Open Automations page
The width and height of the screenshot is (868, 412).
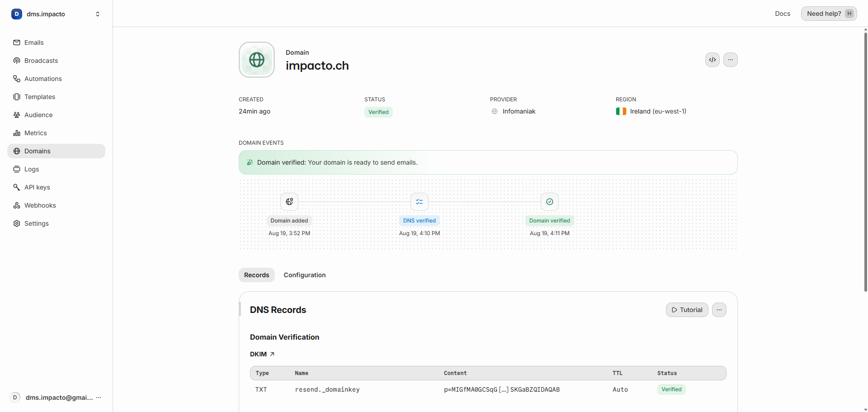(x=56, y=79)
